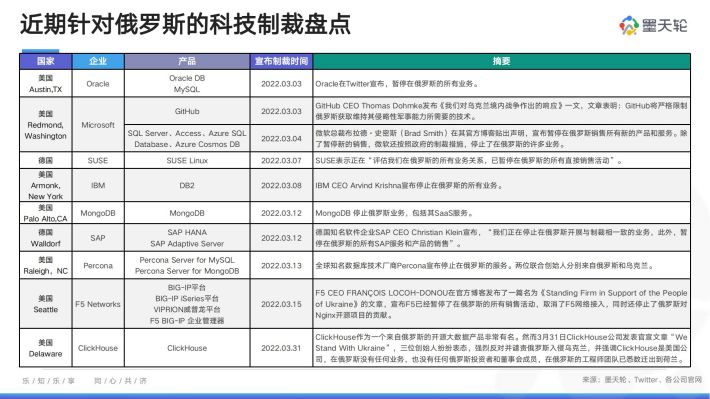Click the MongoDB SaaS summary text
This screenshot has height=399, width=710.
coord(394,213)
